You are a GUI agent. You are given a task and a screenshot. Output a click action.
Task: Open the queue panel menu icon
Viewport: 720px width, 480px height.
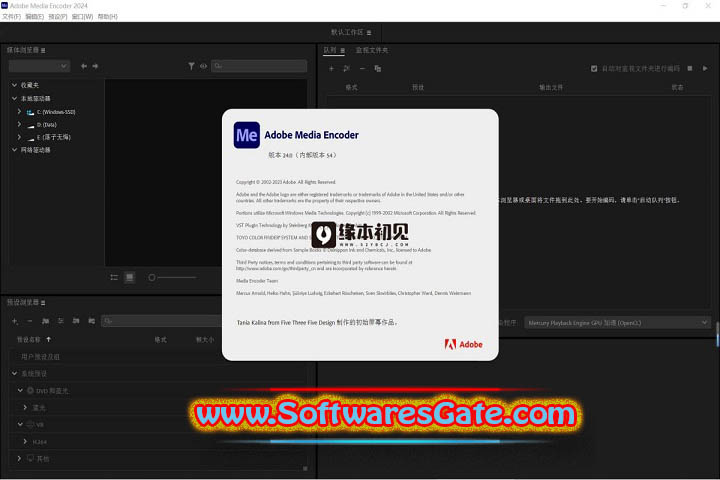point(343,51)
